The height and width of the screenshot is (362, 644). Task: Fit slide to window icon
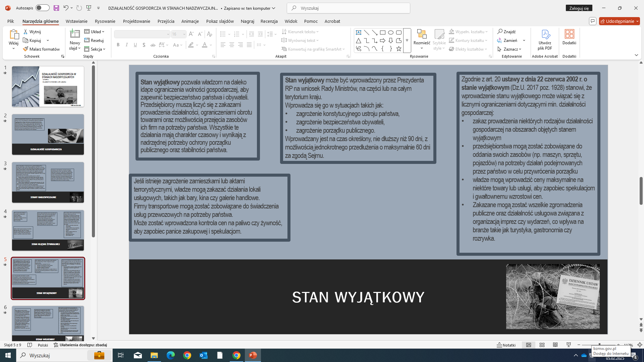(x=640, y=345)
